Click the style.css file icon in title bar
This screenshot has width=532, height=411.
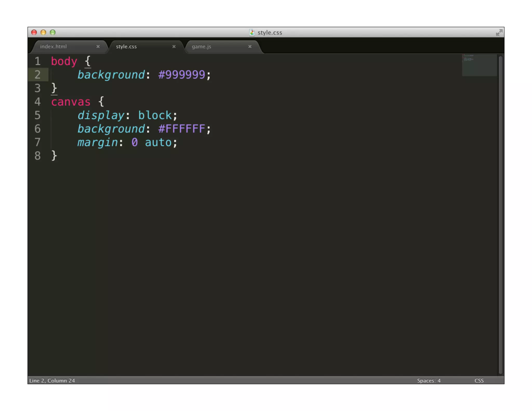click(252, 32)
